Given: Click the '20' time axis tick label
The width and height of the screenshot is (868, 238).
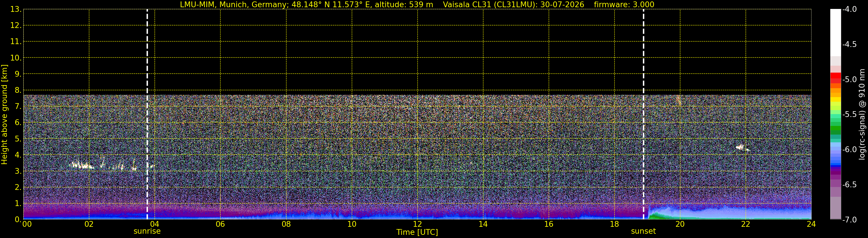Looking at the screenshot, I should click(x=680, y=224).
